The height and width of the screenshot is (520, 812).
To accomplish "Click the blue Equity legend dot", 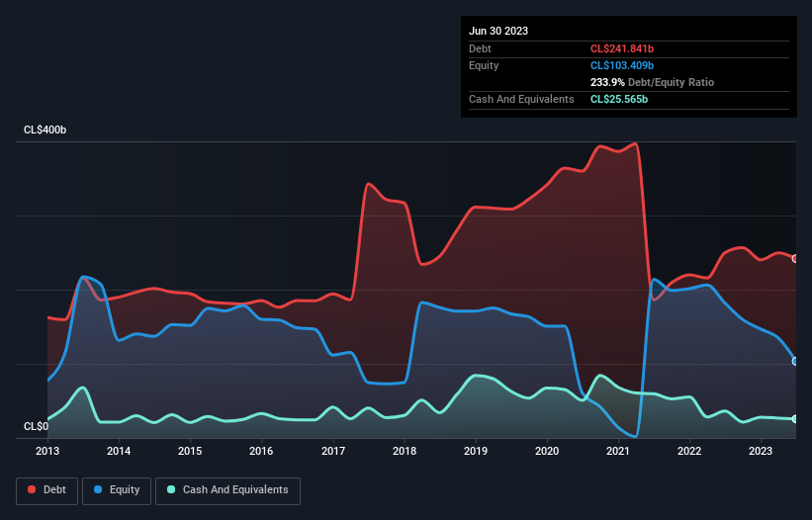I will coord(98,489).
